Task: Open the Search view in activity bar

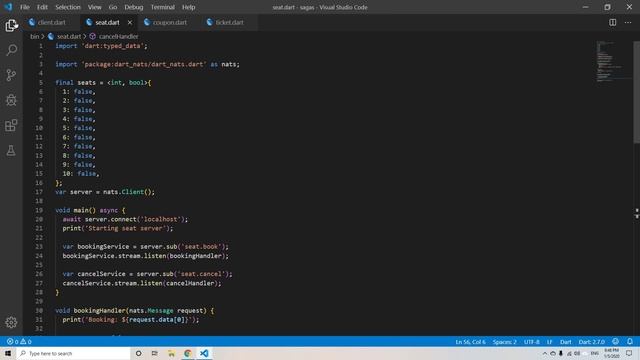Action: [x=11, y=50]
